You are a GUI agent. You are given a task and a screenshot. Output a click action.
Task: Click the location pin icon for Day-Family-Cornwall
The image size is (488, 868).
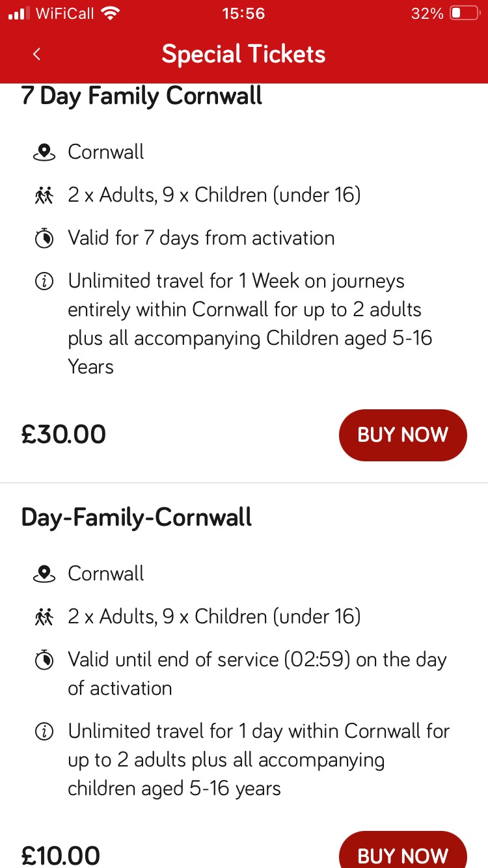coord(44,573)
